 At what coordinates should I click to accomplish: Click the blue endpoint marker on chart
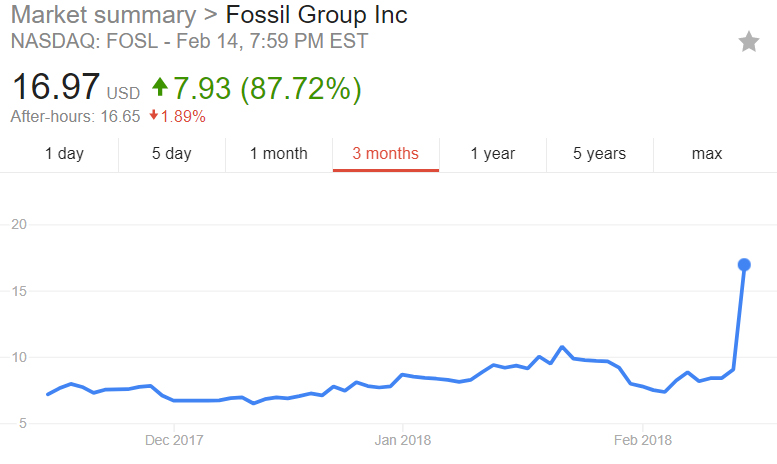point(744,265)
